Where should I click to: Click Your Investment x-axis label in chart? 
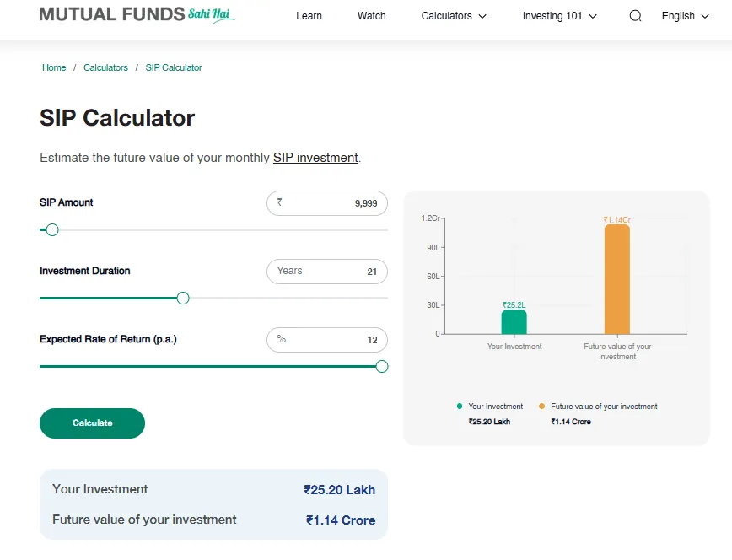514,347
